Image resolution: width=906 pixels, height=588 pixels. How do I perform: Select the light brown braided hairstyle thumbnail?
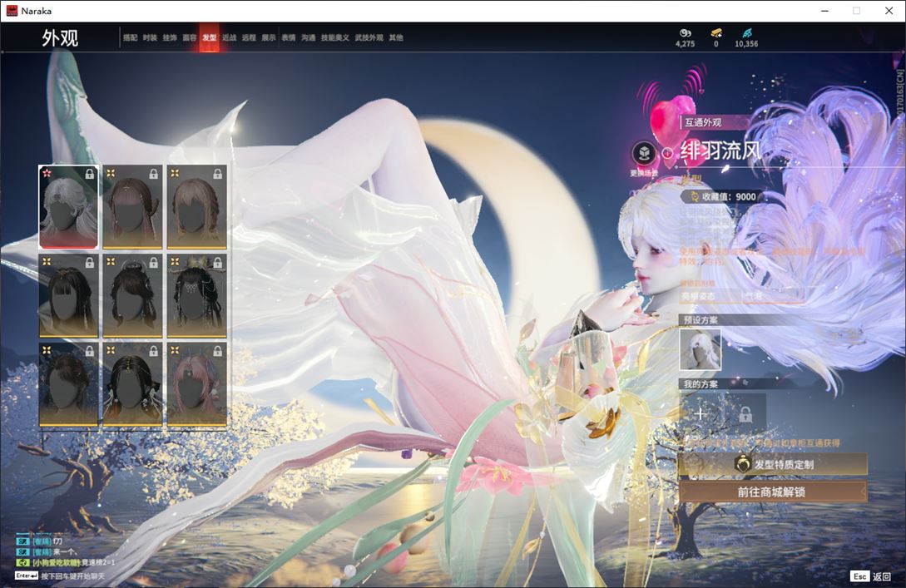click(196, 207)
